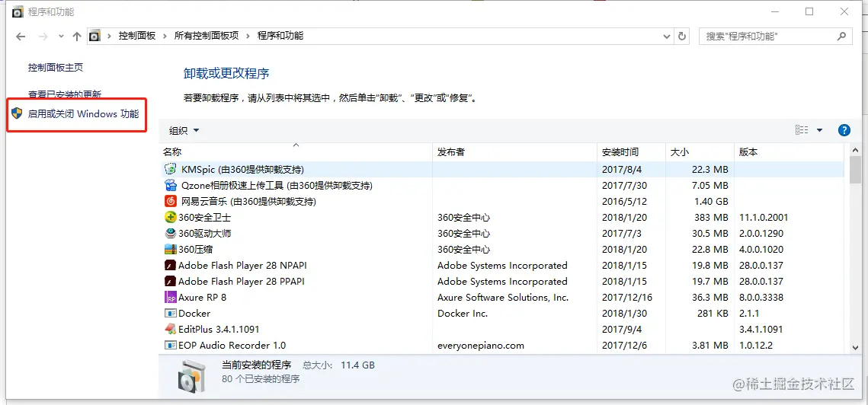Viewport: 868px width, 405px height.
Task: Click the 360安全卫士 icon
Action: tap(171, 217)
